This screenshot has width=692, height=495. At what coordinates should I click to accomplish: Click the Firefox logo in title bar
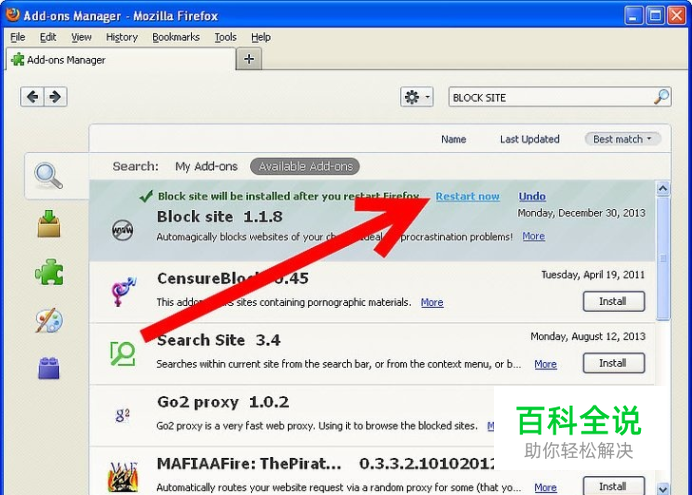[12, 15]
